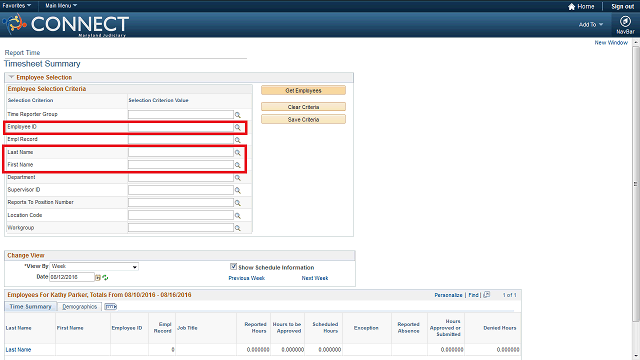Open Location Code lookup magnifier
The height and width of the screenshot is (360, 640).
tap(238, 216)
